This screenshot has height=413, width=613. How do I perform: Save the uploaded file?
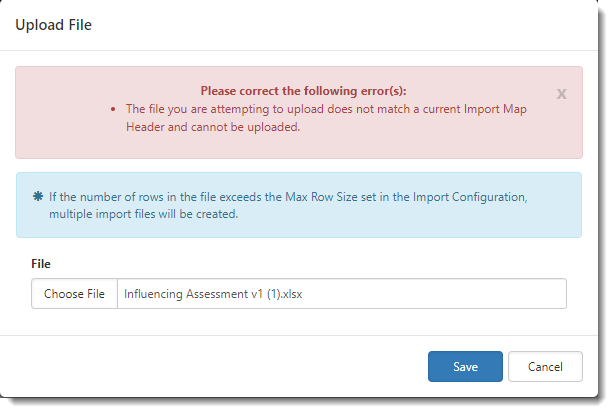tap(465, 366)
